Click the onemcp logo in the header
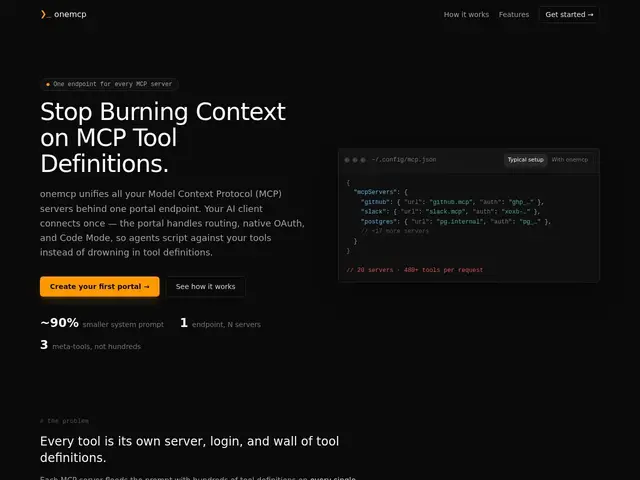 (63, 14)
